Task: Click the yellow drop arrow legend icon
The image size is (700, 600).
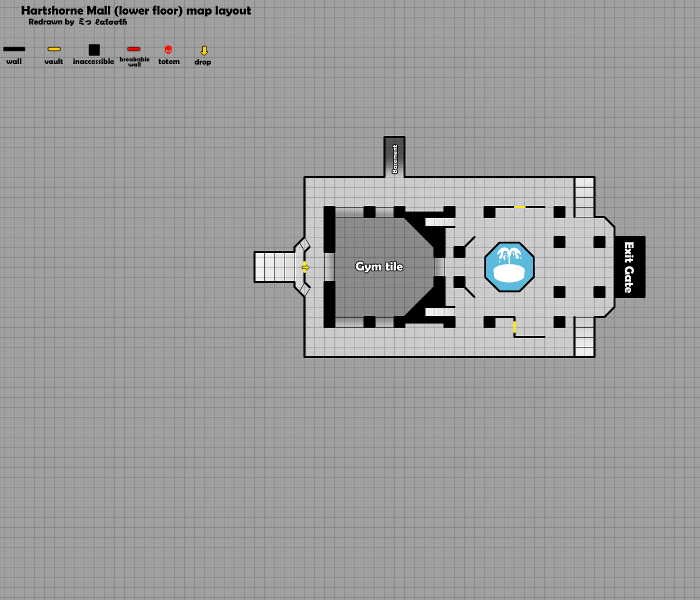Action: 204,51
